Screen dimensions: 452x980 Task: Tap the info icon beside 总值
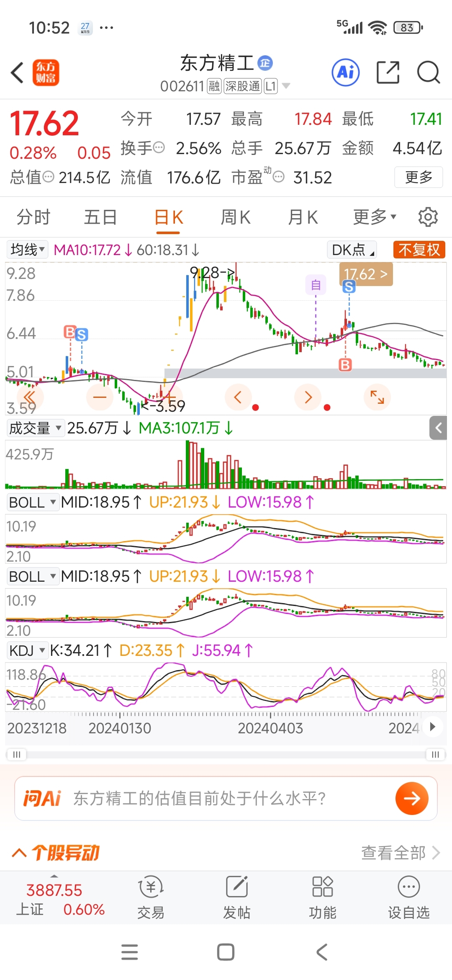point(49,177)
